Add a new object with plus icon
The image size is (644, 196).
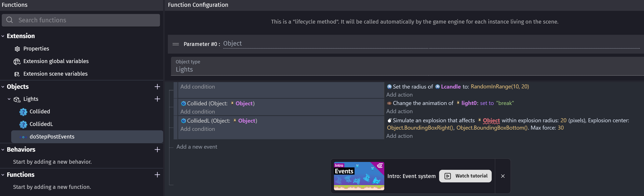coord(157,87)
